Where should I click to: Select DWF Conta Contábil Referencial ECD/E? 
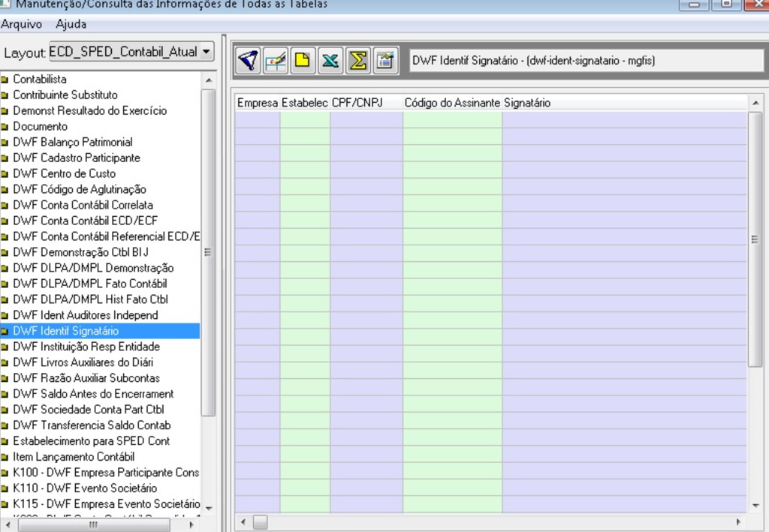point(107,236)
